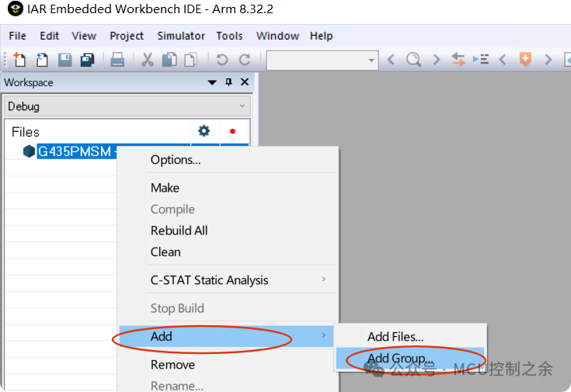The width and height of the screenshot is (571, 392).
Task: Click the Save All toolbar icon
Action: (x=87, y=60)
